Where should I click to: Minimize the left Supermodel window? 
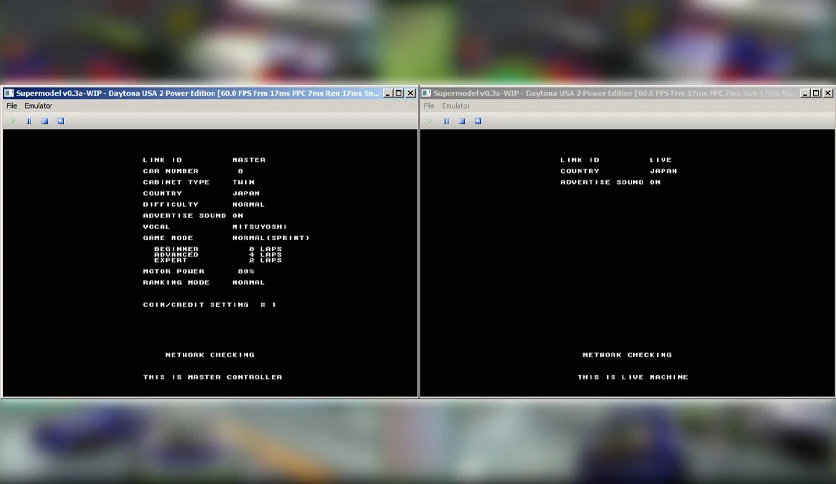[x=388, y=93]
